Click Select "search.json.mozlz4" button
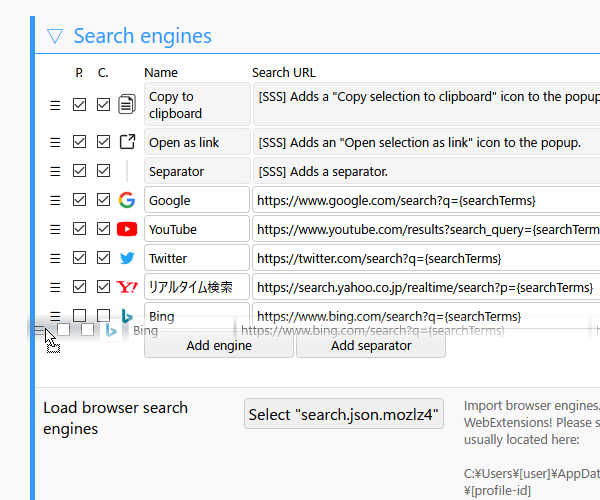The image size is (600, 500). click(x=344, y=414)
